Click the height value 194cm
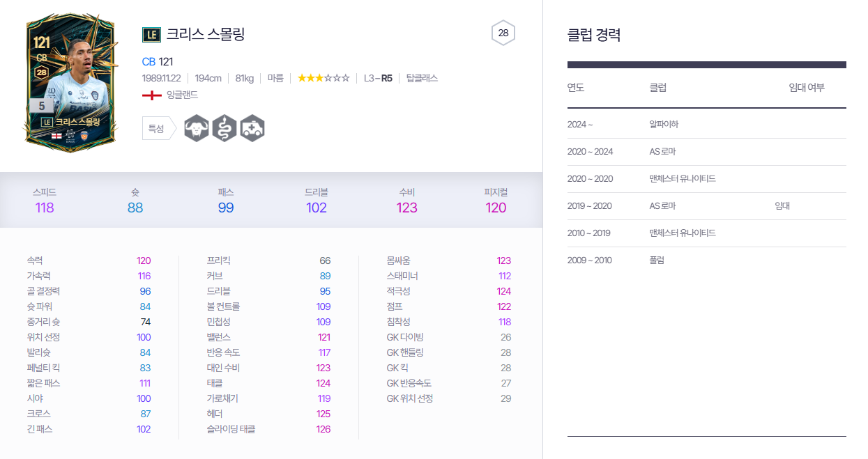The width and height of the screenshot is (868, 459). (208, 78)
